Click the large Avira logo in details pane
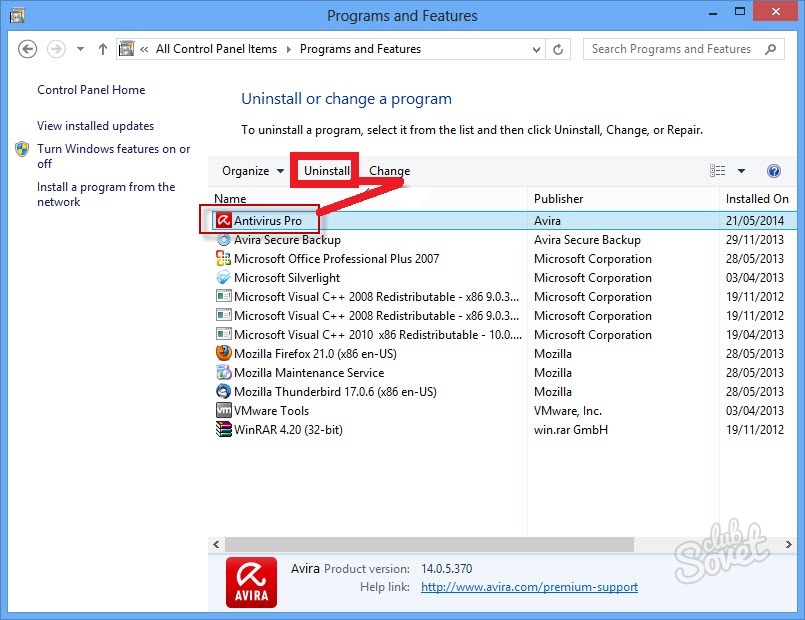This screenshot has height=620, width=805. pyautogui.click(x=251, y=583)
